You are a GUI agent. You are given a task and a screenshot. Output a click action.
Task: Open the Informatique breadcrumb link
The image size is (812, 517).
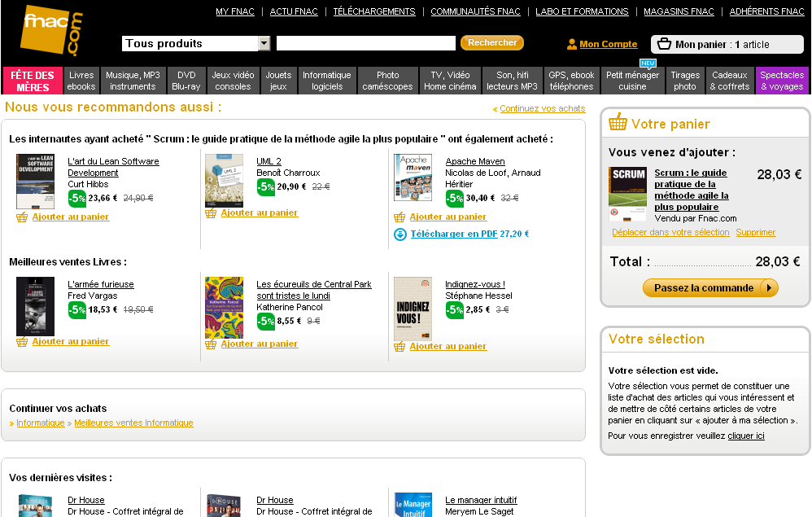point(41,423)
